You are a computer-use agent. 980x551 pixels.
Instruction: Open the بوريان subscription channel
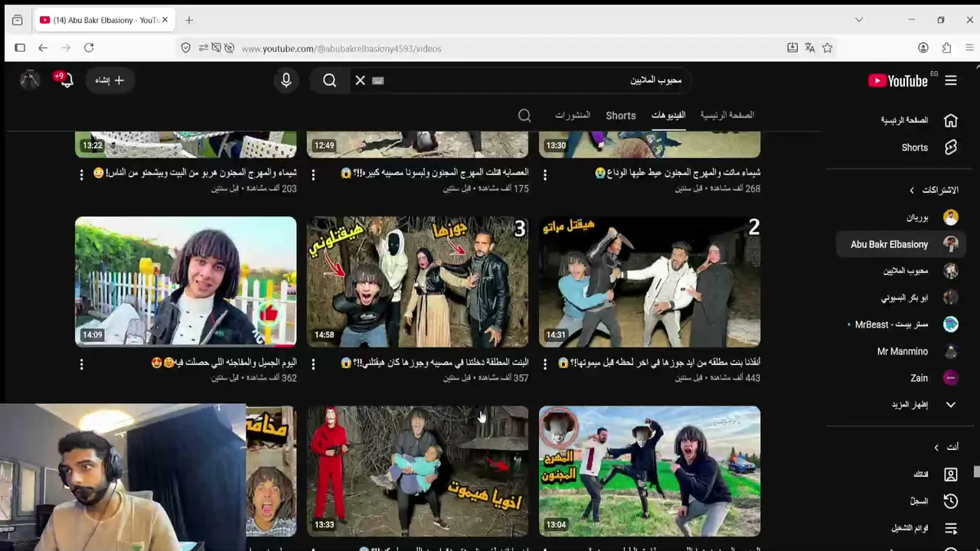tap(931, 217)
